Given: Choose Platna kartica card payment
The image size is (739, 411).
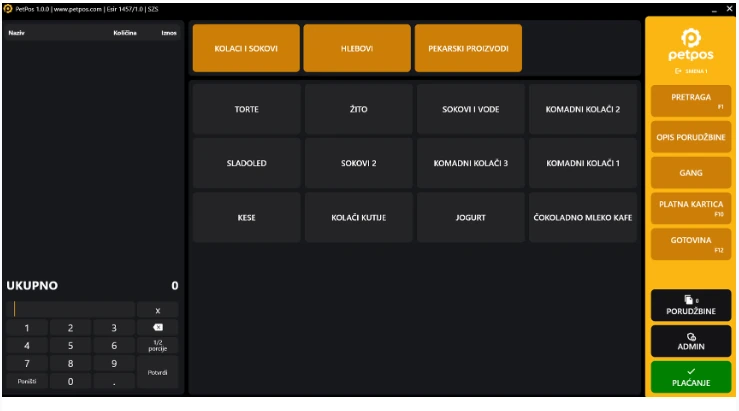Looking at the screenshot, I should tap(691, 208).
